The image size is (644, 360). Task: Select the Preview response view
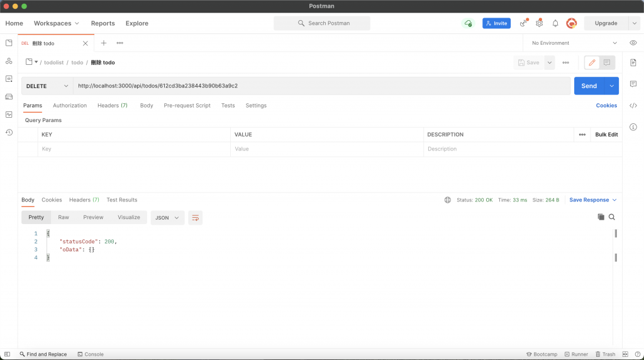(x=93, y=217)
